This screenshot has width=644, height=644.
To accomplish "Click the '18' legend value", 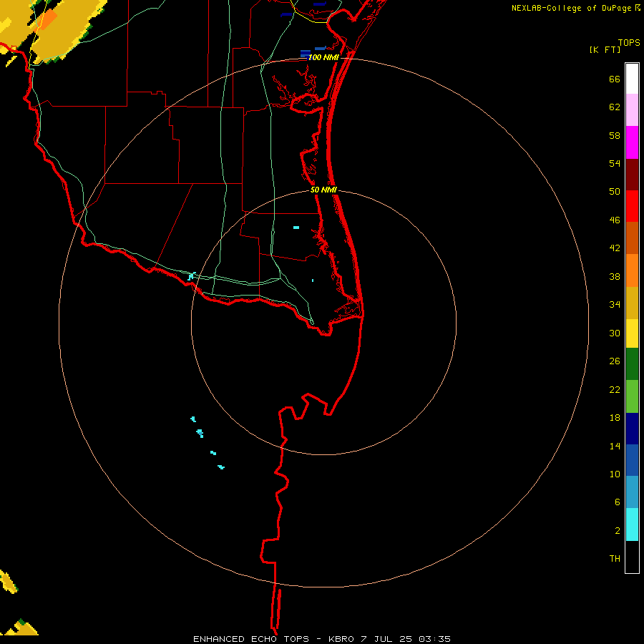I will click(615, 418).
